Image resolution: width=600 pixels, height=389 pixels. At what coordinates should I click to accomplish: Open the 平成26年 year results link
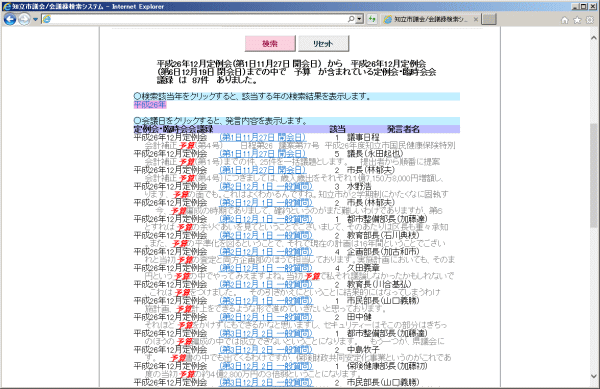pos(150,105)
